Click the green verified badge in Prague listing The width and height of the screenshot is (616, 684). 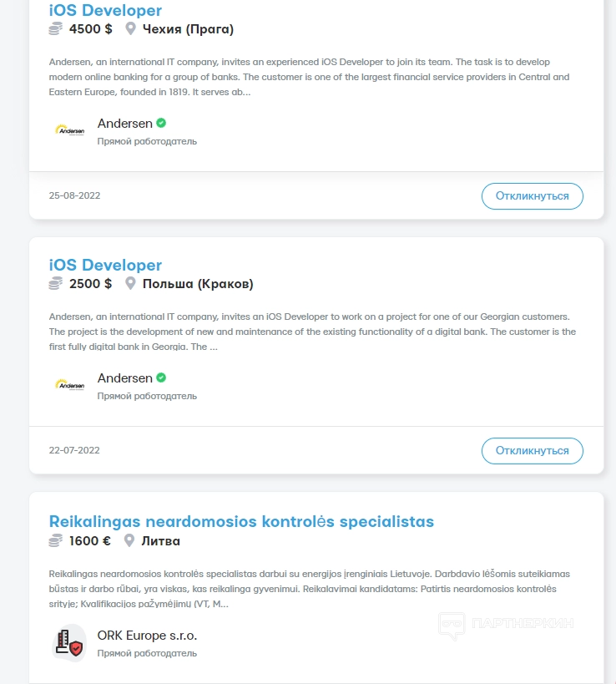161,123
